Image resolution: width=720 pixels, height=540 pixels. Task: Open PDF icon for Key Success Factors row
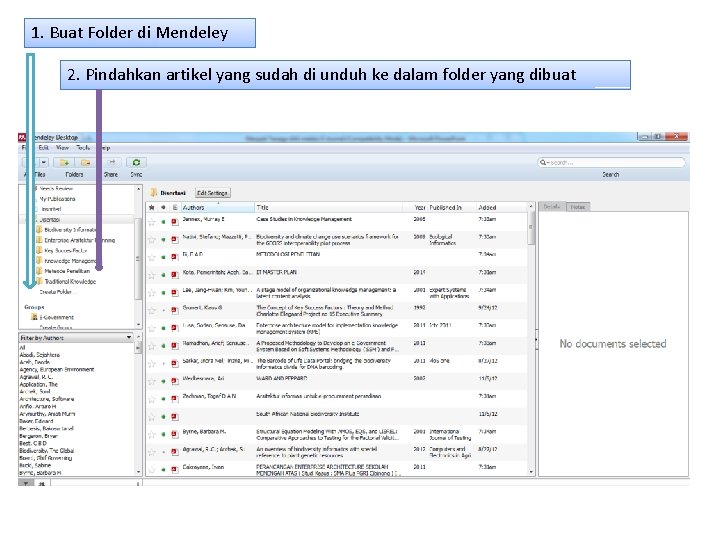174,310
